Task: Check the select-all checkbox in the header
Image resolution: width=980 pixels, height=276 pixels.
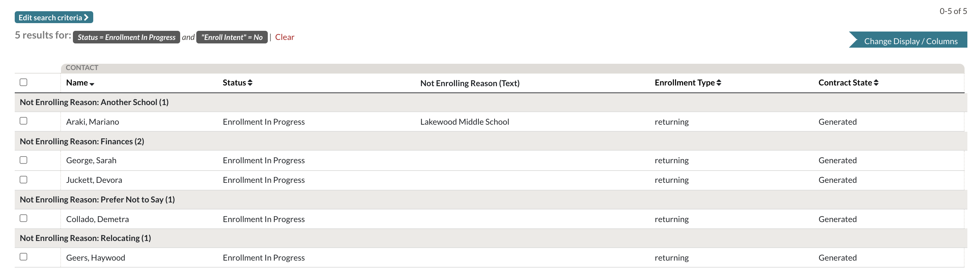Action: click(23, 81)
